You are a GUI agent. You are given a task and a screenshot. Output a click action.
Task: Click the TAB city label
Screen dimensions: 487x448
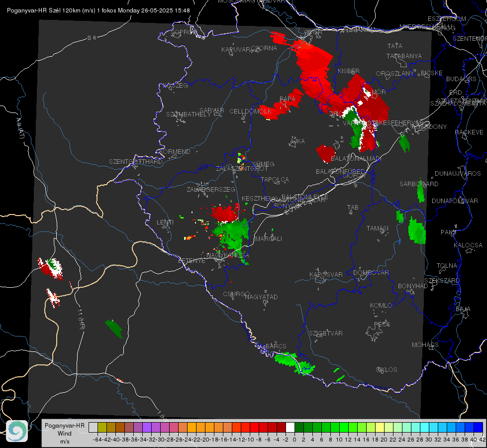(353, 208)
